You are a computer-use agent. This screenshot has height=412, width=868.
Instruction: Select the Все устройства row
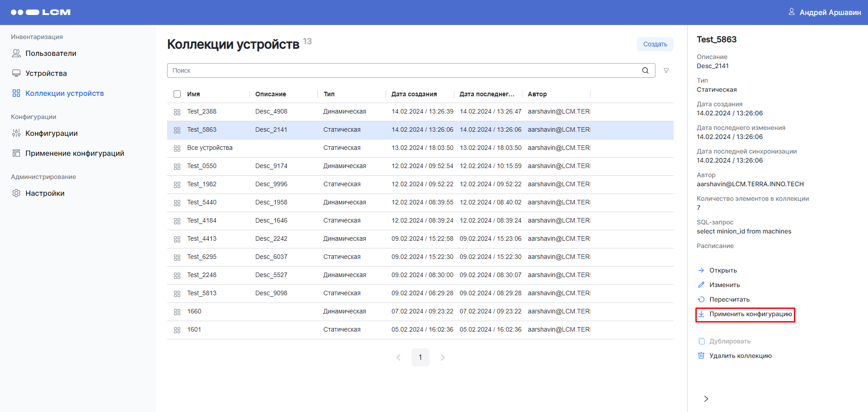pos(210,148)
